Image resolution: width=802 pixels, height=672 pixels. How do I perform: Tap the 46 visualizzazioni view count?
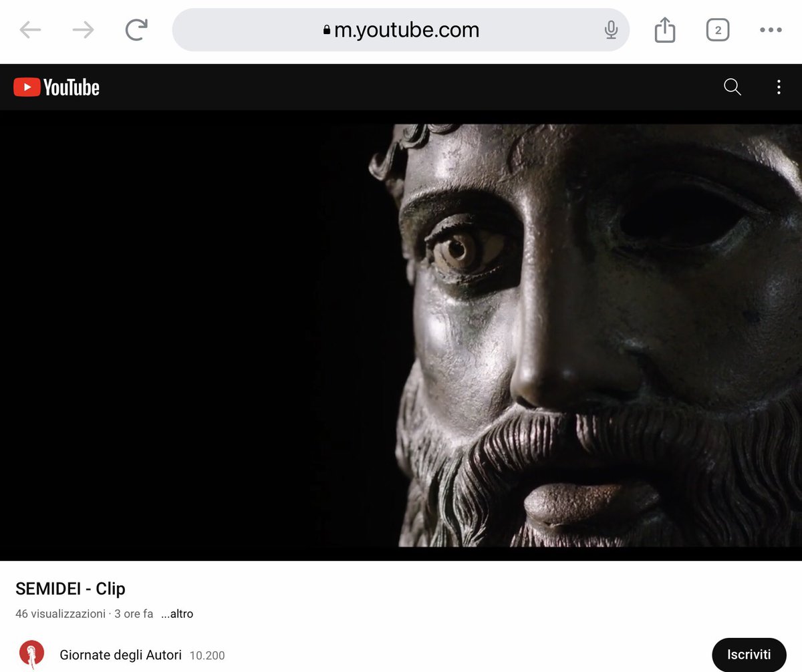pyautogui.click(x=60, y=614)
